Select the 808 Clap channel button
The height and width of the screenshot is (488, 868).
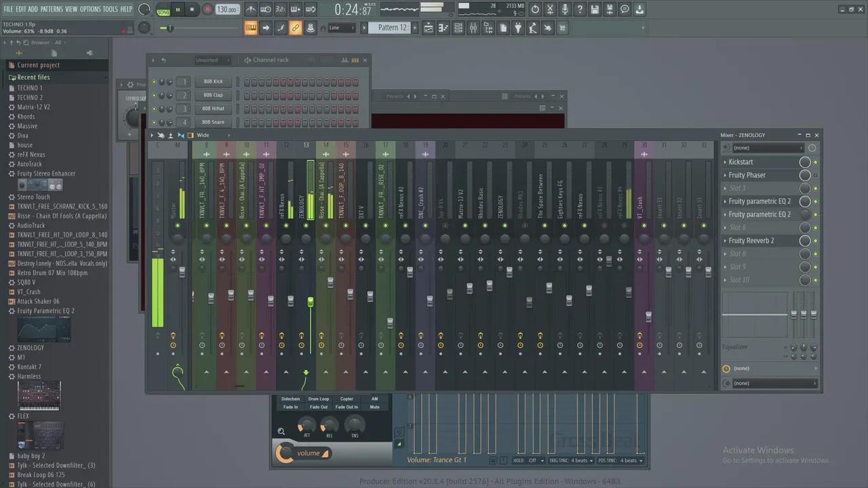pos(213,95)
